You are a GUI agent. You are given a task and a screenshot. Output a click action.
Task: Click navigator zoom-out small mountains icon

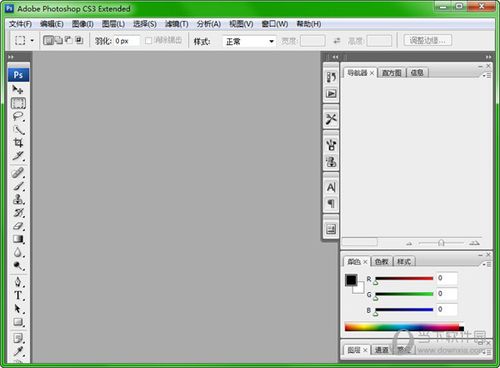[409, 244]
